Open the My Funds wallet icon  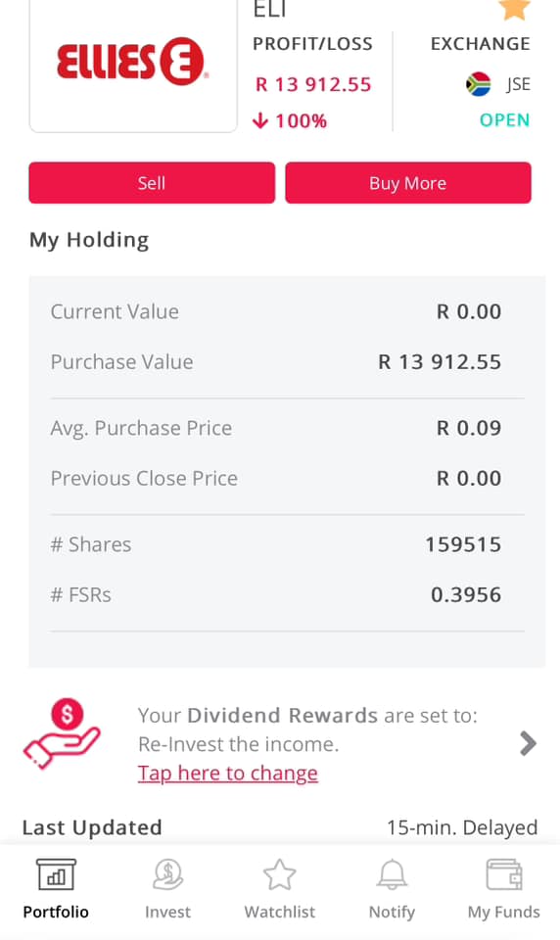click(503, 874)
